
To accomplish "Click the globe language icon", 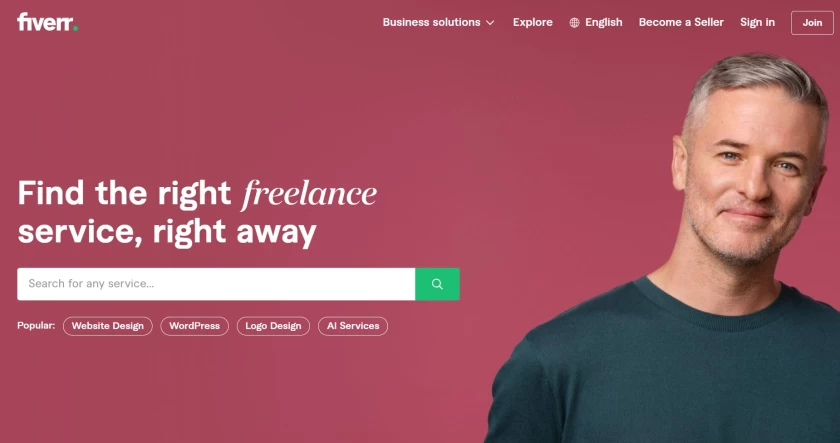I will pos(574,22).
